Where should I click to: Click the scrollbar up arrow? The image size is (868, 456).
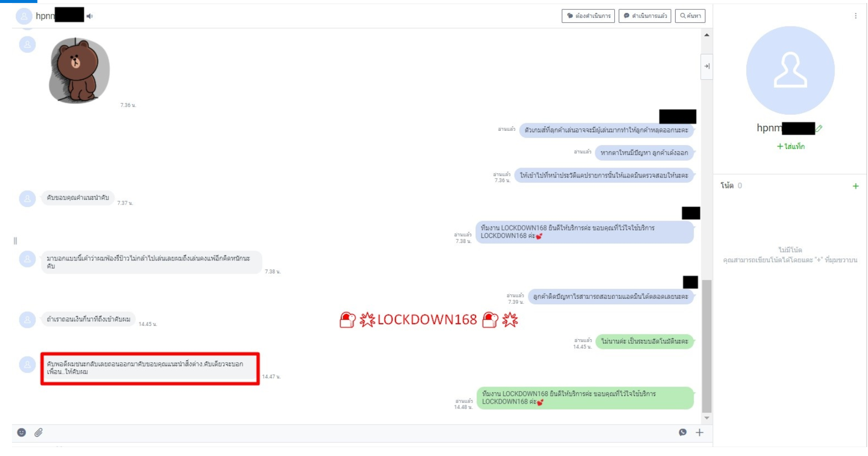(x=706, y=35)
